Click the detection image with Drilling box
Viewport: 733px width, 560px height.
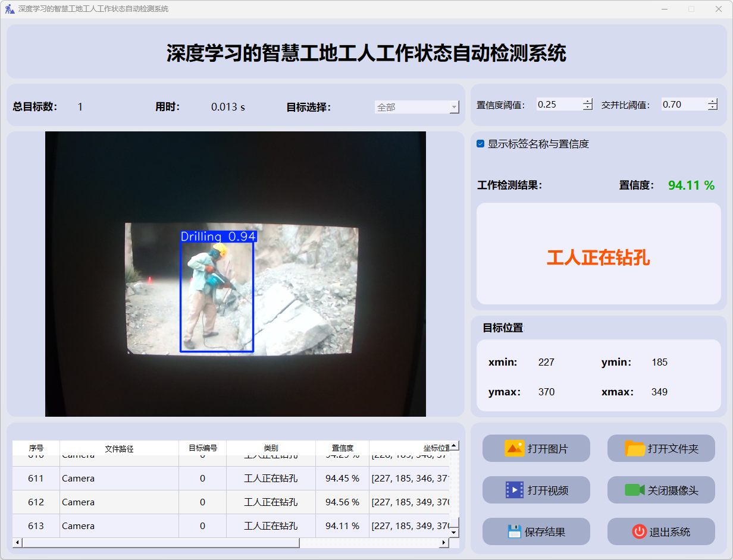[x=236, y=273]
